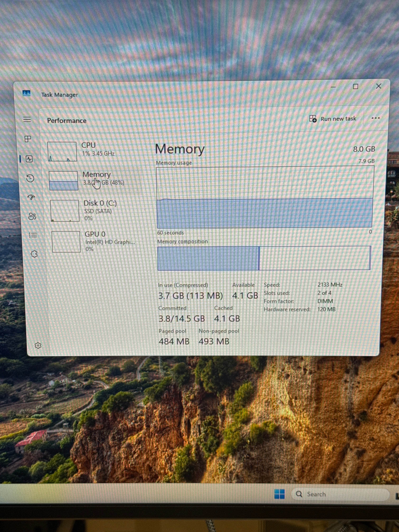Click the CPU mini graph thumbnail
This screenshot has width=399, height=532.
coord(62,151)
